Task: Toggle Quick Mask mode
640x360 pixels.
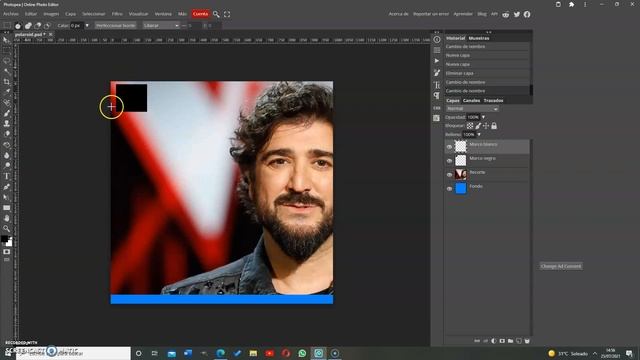Action: pos(7,252)
